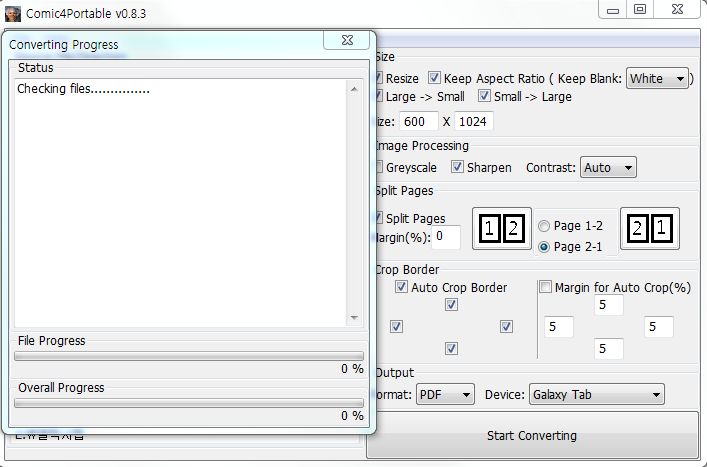
Task: Minimize the Comic4Portable window
Action: click(x=613, y=10)
